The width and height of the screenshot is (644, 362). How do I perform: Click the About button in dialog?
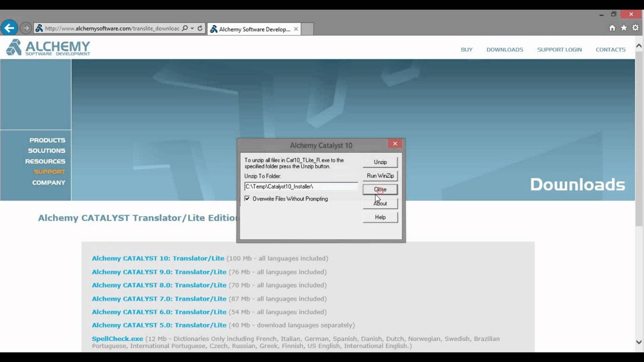coord(380,203)
